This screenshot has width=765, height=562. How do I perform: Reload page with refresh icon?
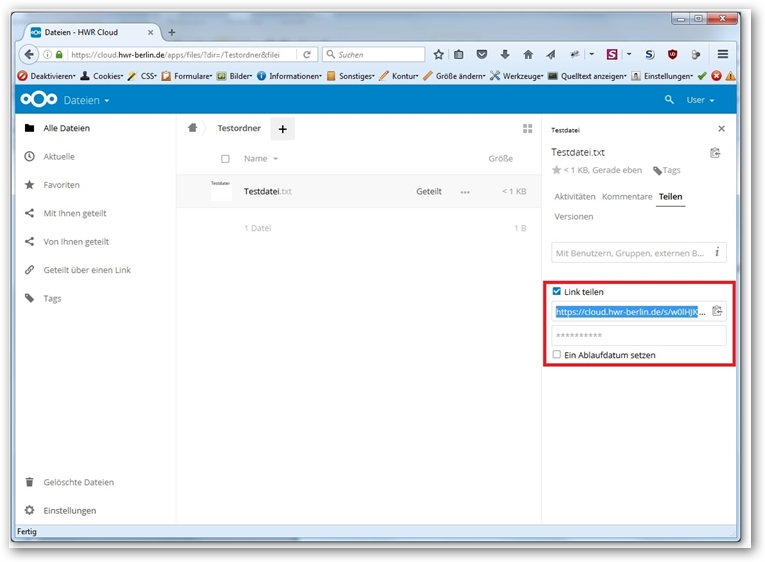306,54
